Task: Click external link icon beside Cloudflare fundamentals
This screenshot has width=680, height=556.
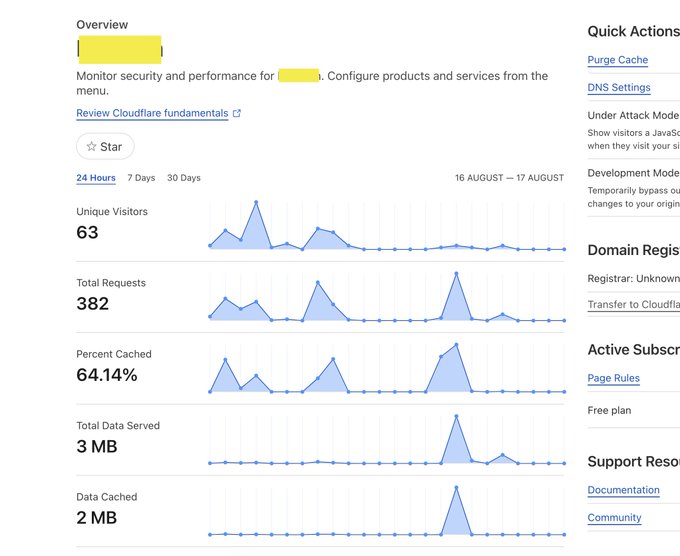Action: (237, 113)
